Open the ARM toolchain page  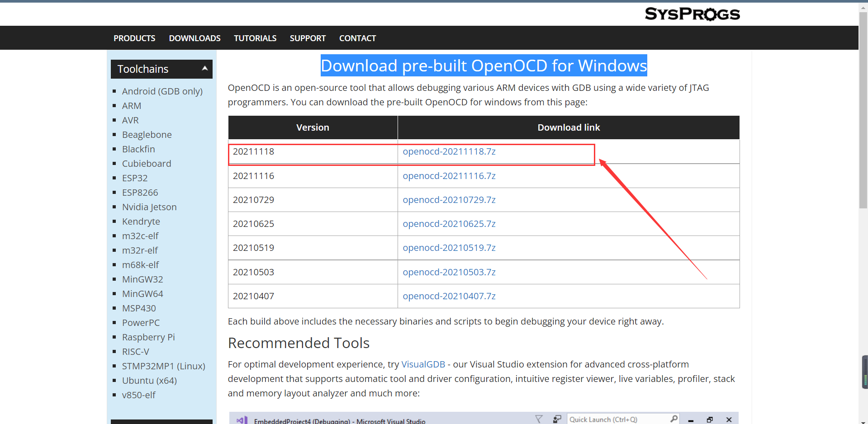pos(132,106)
